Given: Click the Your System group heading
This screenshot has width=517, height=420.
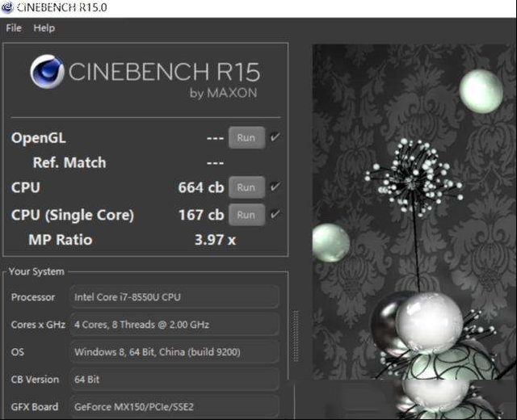Looking at the screenshot, I should 36,271.
